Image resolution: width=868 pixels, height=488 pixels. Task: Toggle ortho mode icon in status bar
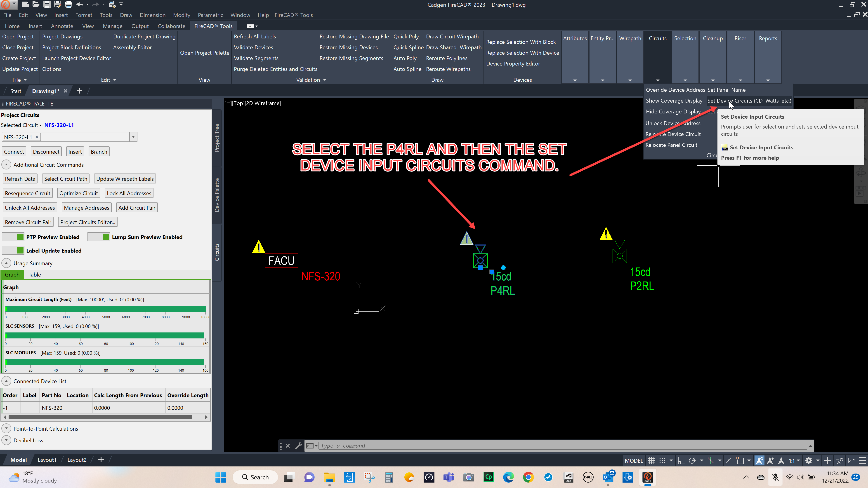coord(681,460)
